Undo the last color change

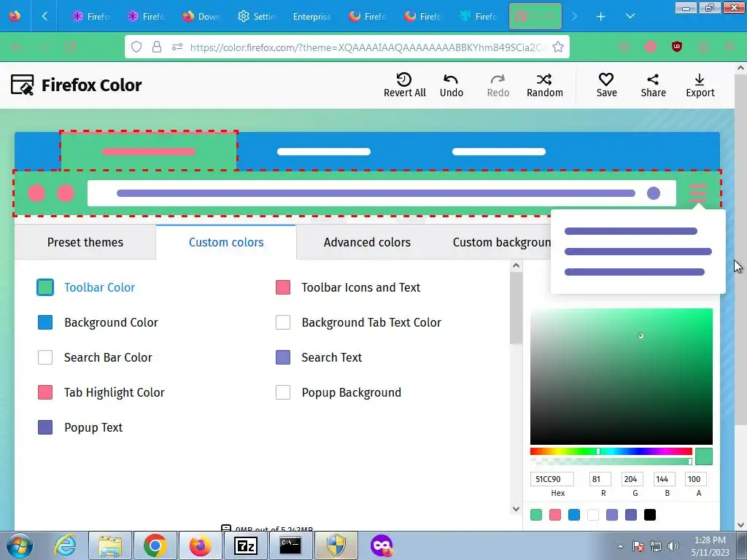coord(451,85)
